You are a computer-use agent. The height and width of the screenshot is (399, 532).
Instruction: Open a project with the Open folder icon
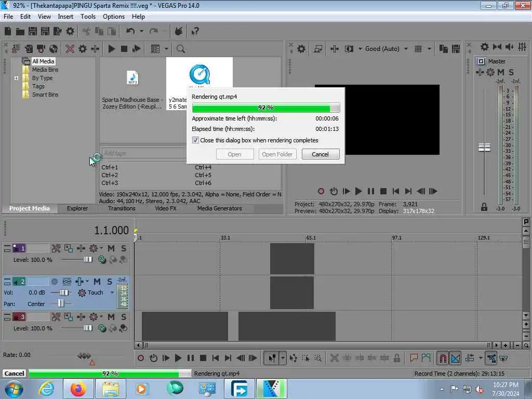click(x=20, y=32)
